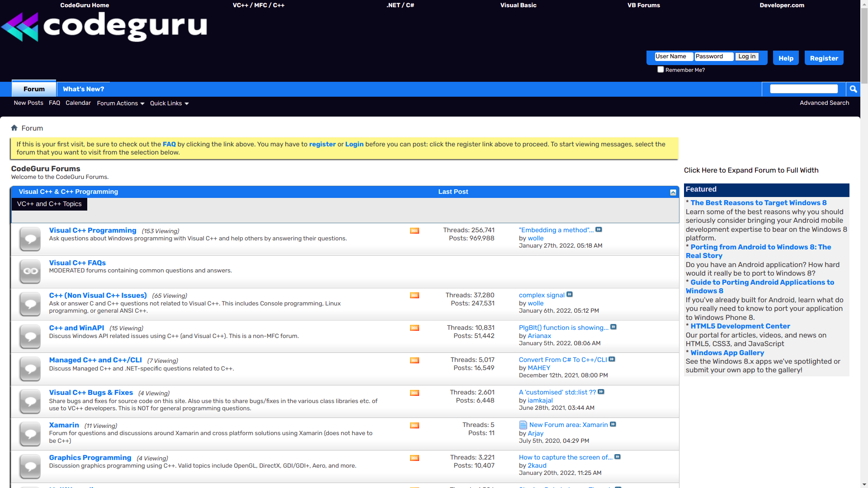Viewport: 868px width, 488px height.
Task: Click the Help button
Action: click(786, 58)
